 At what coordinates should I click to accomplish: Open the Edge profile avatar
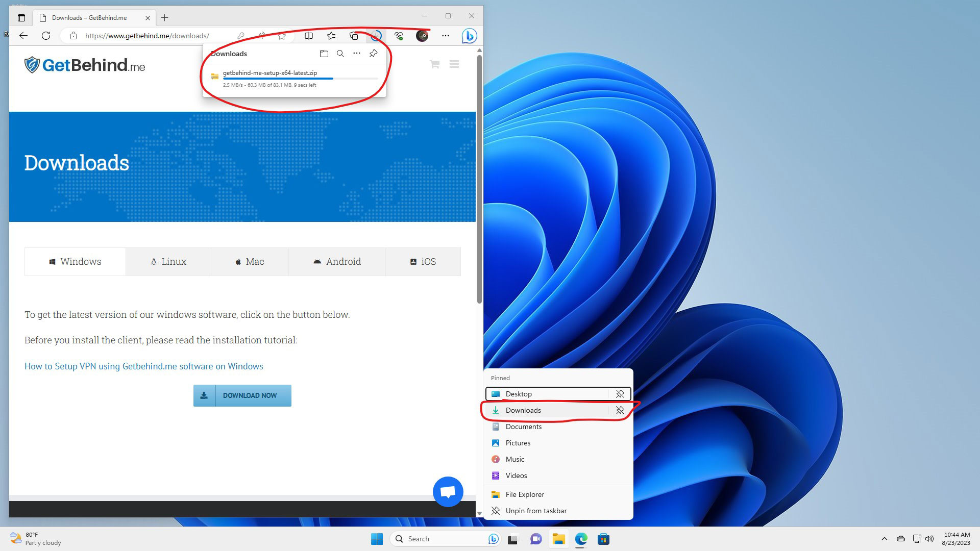(422, 36)
